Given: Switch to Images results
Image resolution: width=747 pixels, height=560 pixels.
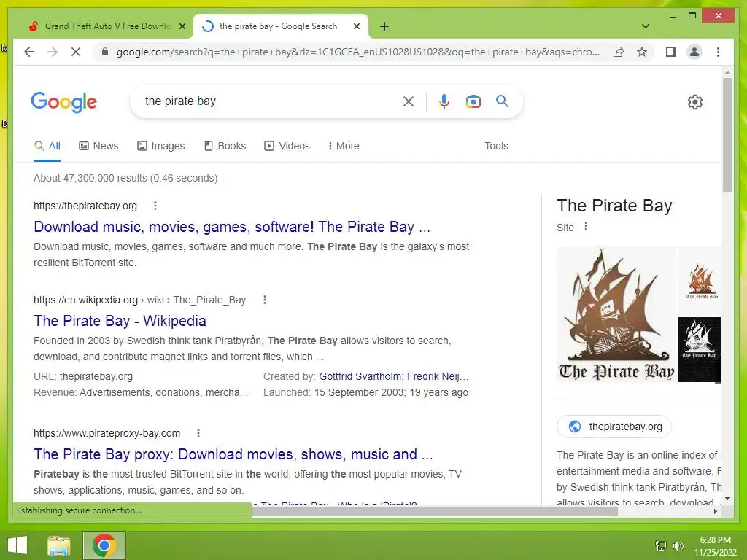Looking at the screenshot, I should click(x=161, y=146).
